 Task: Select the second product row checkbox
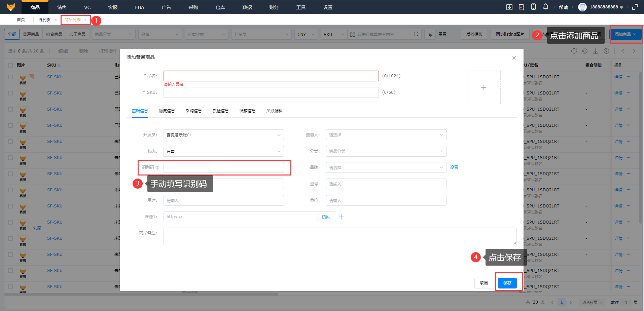point(10,93)
